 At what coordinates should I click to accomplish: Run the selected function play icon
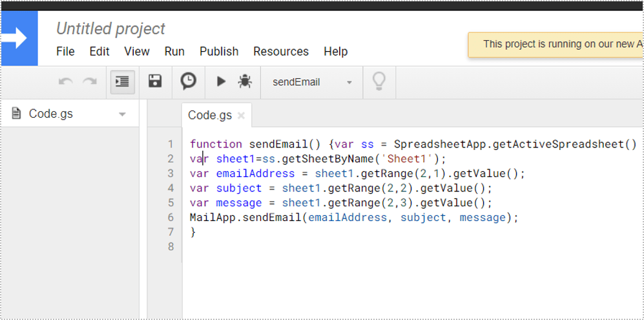point(221,81)
